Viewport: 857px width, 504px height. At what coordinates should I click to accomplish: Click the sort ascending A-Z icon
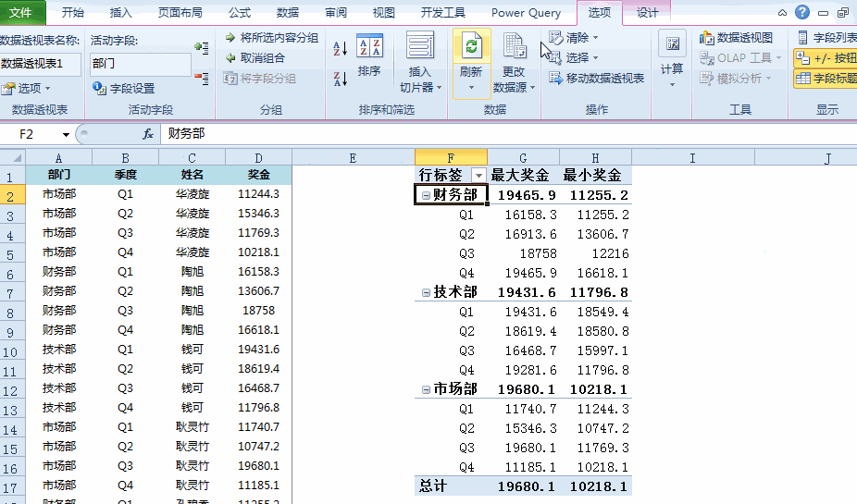point(340,48)
